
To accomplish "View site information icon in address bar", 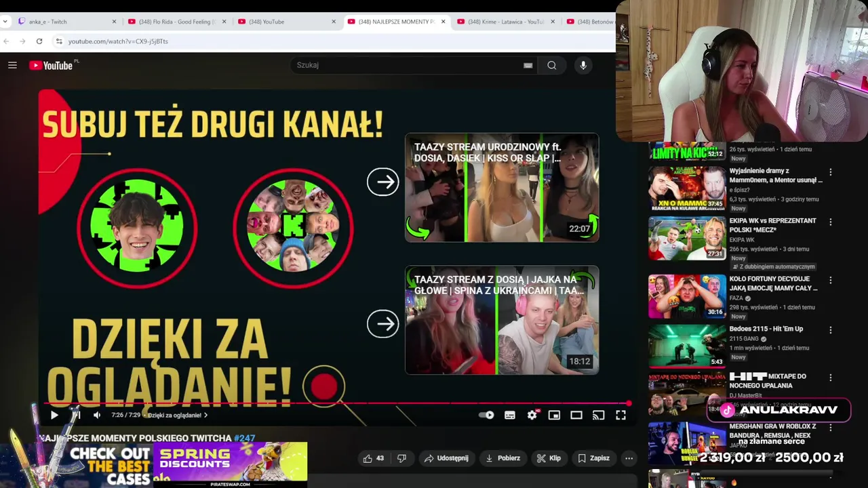I will point(59,41).
